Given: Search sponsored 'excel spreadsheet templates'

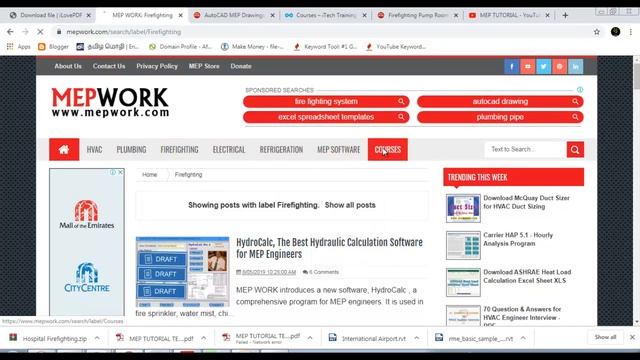Looking at the screenshot, I should [x=326, y=117].
